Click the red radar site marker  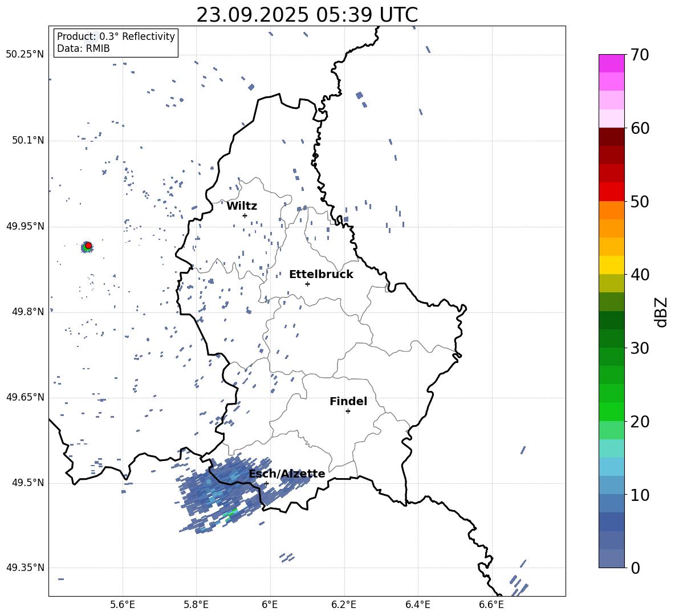coord(88,246)
